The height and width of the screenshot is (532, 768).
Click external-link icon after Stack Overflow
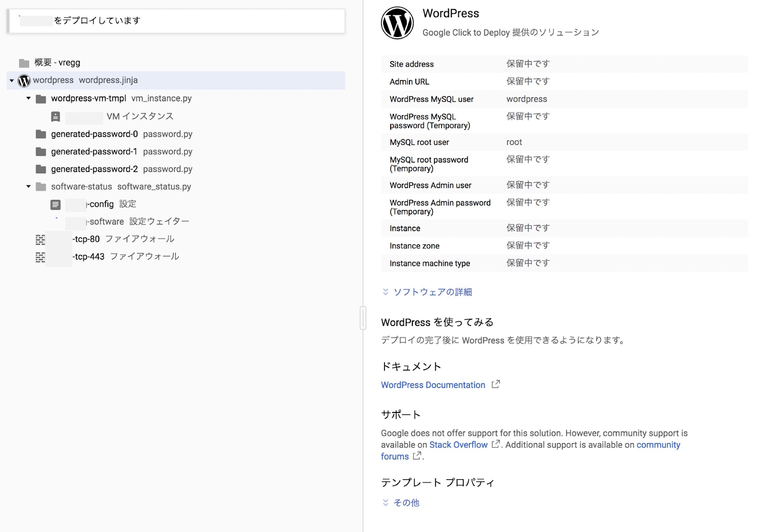[496, 444]
